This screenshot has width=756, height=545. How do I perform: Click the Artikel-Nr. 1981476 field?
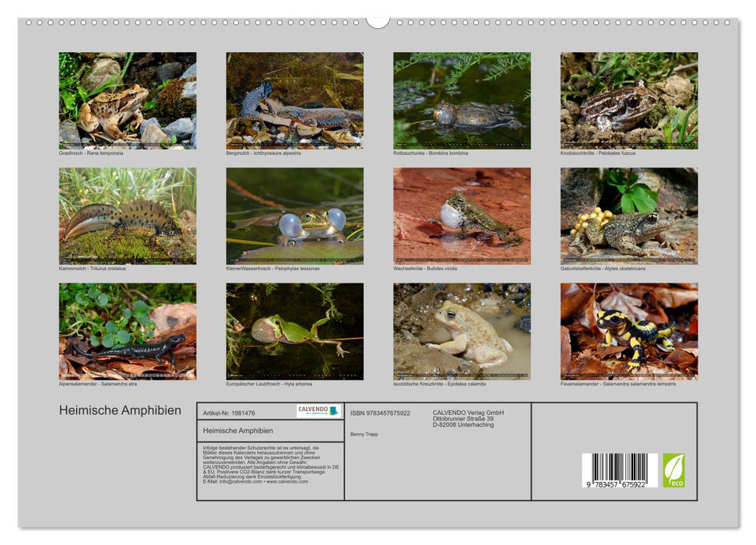[x=230, y=412]
